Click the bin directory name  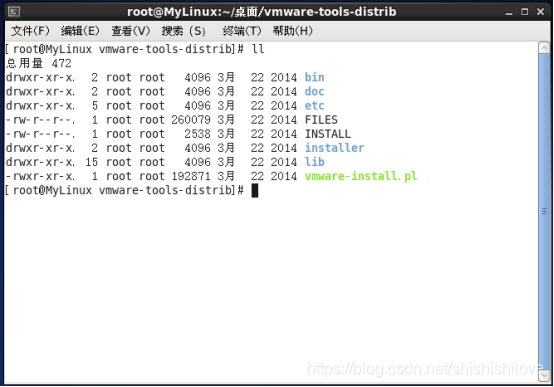click(x=314, y=77)
